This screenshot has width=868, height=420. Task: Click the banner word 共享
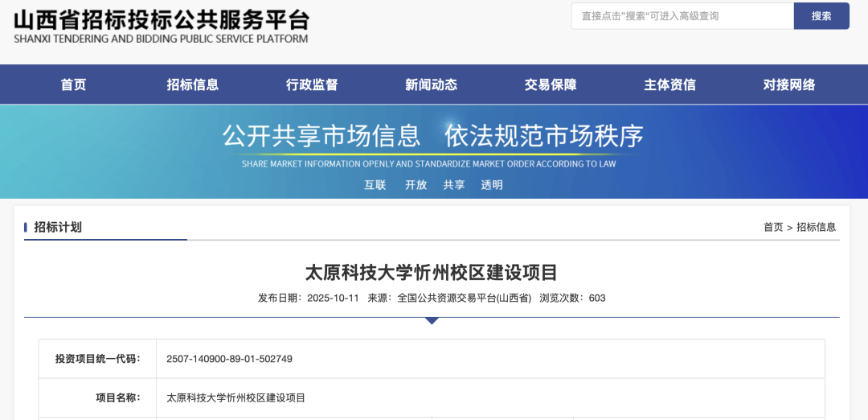454,185
